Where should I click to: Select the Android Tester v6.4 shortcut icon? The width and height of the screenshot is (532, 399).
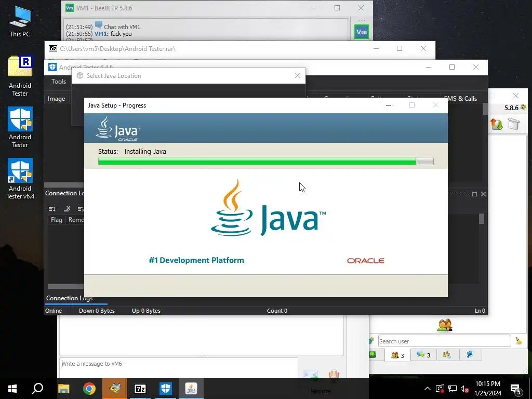[x=20, y=179]
